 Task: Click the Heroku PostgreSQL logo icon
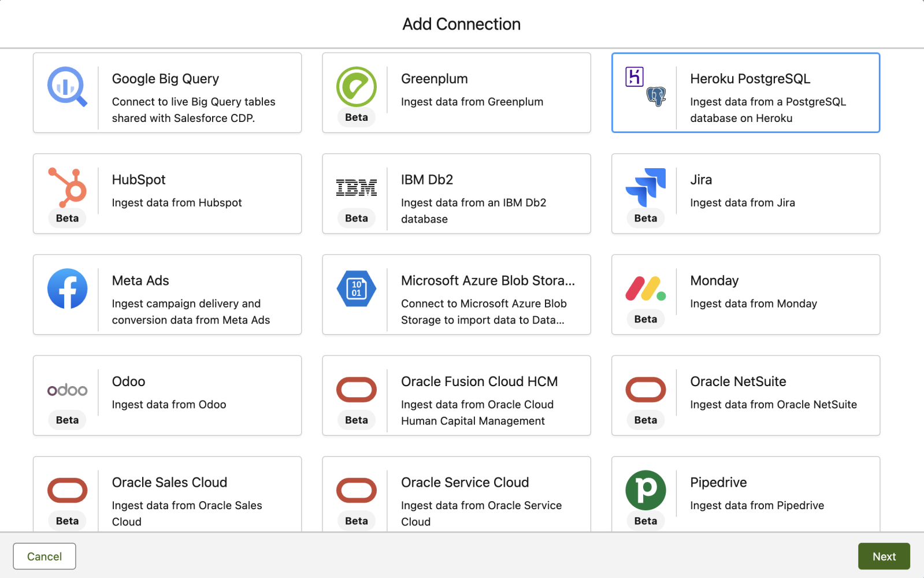point(645,87)
